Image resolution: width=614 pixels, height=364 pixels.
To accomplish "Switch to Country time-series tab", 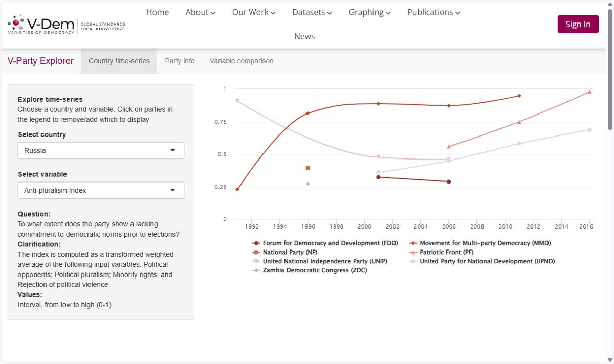I will (119, 61).
